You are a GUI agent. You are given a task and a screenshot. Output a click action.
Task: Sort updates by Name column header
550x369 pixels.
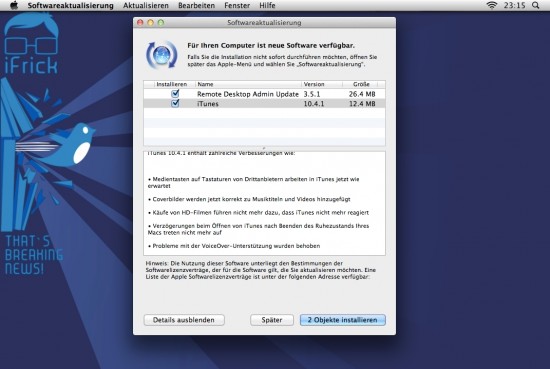click(x=248, y=84)
